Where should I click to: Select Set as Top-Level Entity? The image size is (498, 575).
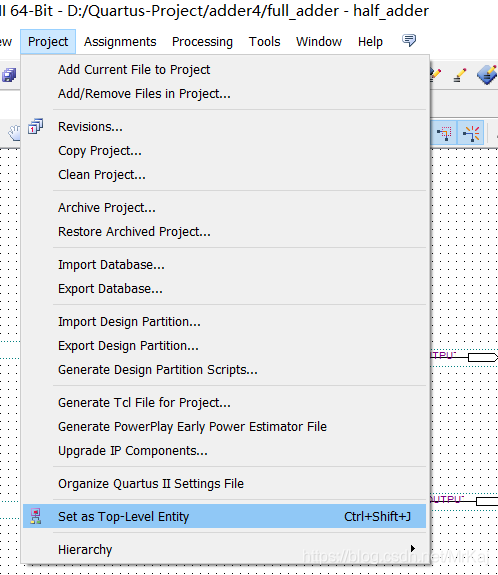[x=224, y=516]
